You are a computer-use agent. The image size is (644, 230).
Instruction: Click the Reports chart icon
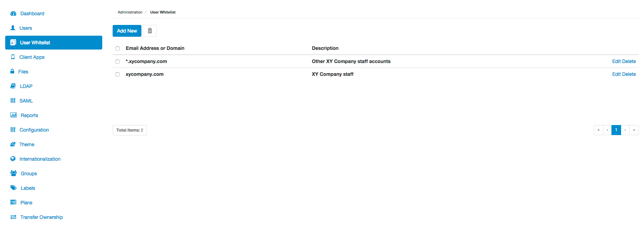[x=14, y=115]
